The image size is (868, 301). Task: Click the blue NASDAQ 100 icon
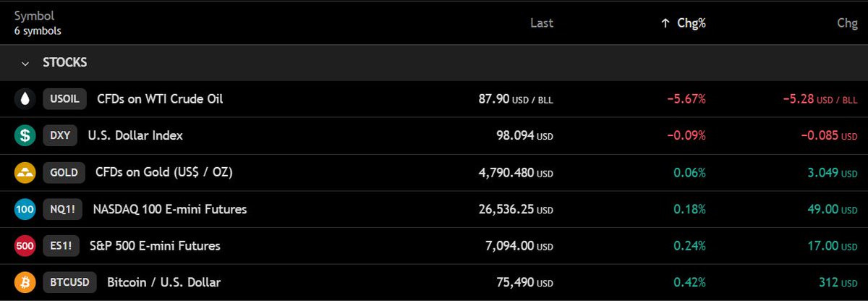(x=25, y=209)
